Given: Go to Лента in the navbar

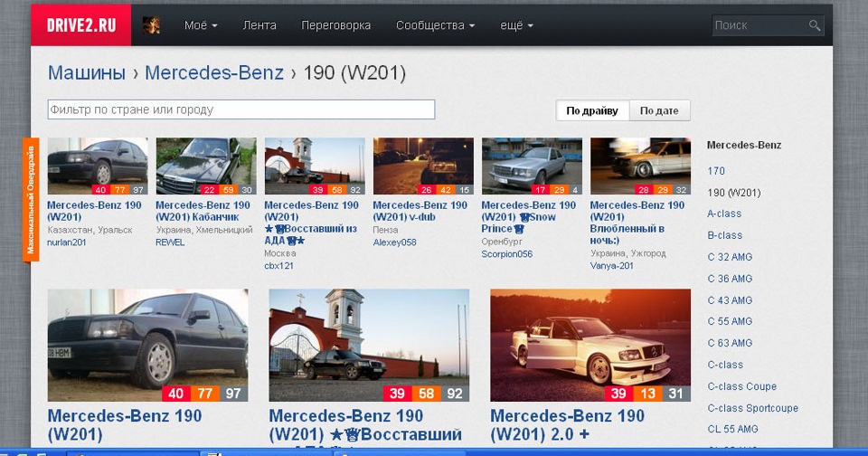Looking at the screenshot, I should pos(259,25).
